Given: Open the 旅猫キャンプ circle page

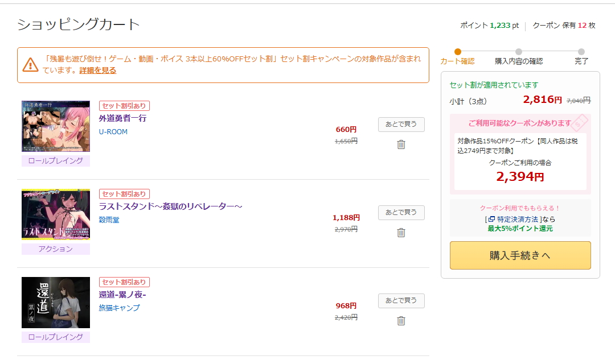Looking at the screenshot, I should 119,308.
